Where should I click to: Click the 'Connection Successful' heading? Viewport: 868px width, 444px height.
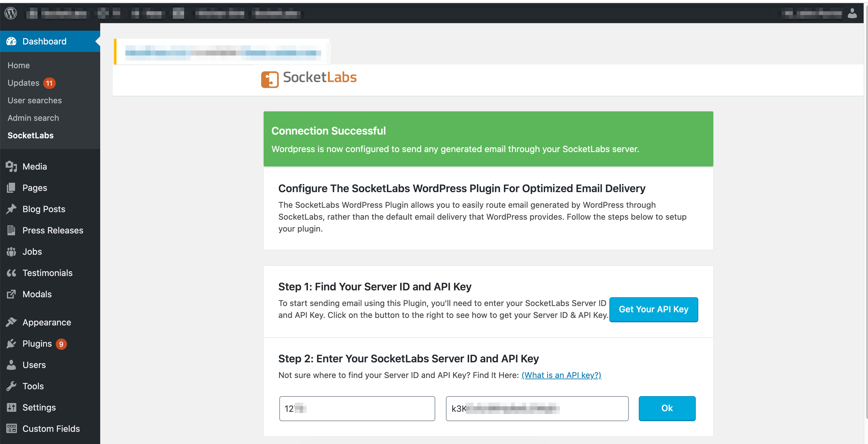tap(328, 130)
